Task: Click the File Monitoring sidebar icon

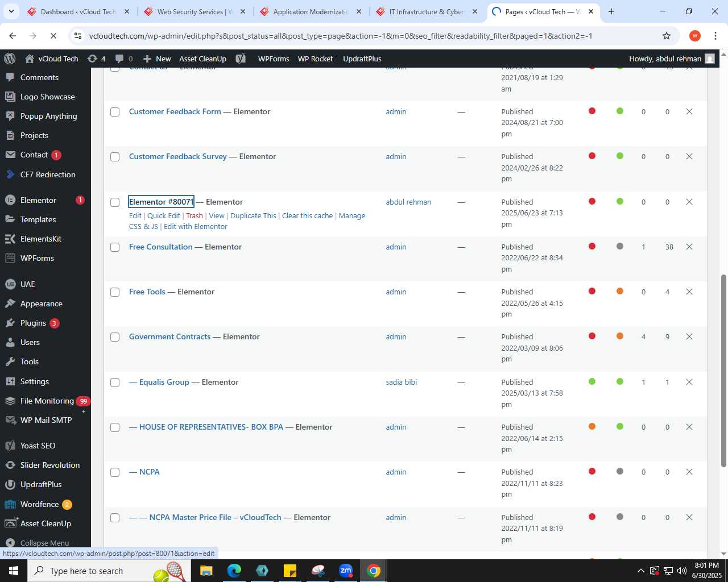Action: (x=10, y=401)
